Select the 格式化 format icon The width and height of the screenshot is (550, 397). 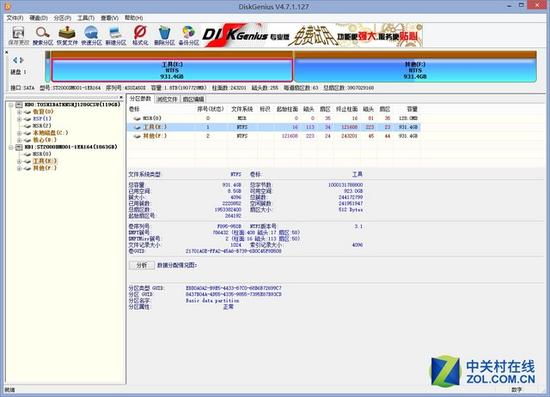pyautogui.click(x=140, y=35)
